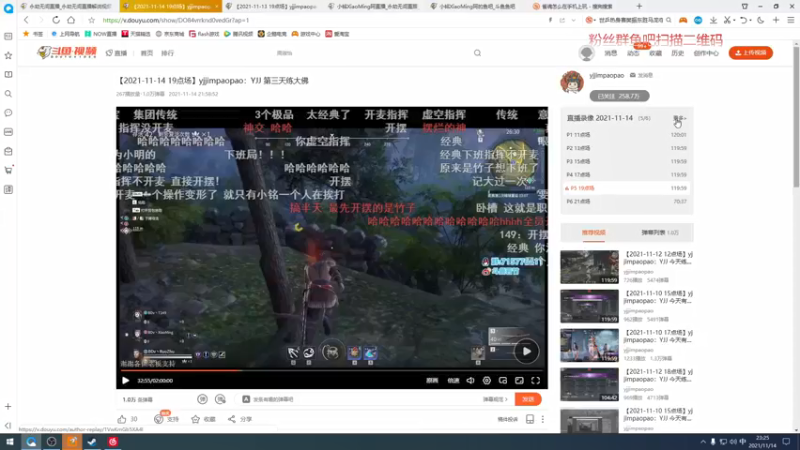Open the 创作中心 creator center
The height and width of the screenshot is (450, 800).
click(706, 53)
